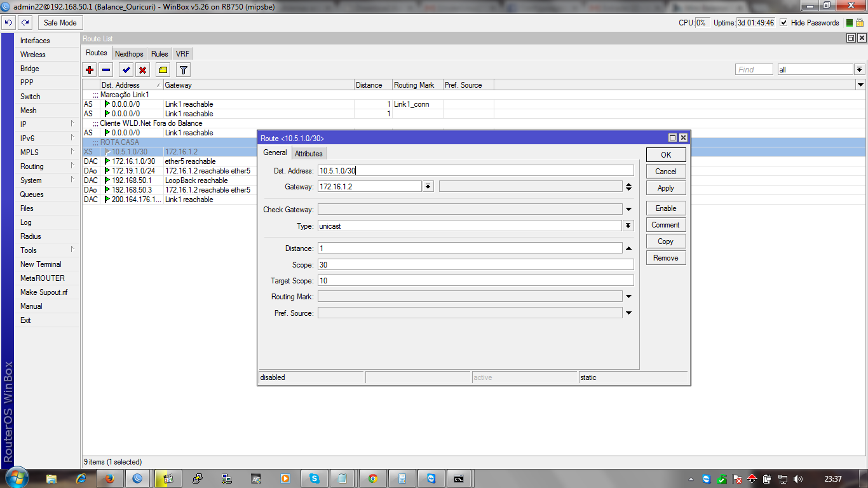Toggle the Hide Passwords checkbox
The image size is (868, 488).
[783, 23]
